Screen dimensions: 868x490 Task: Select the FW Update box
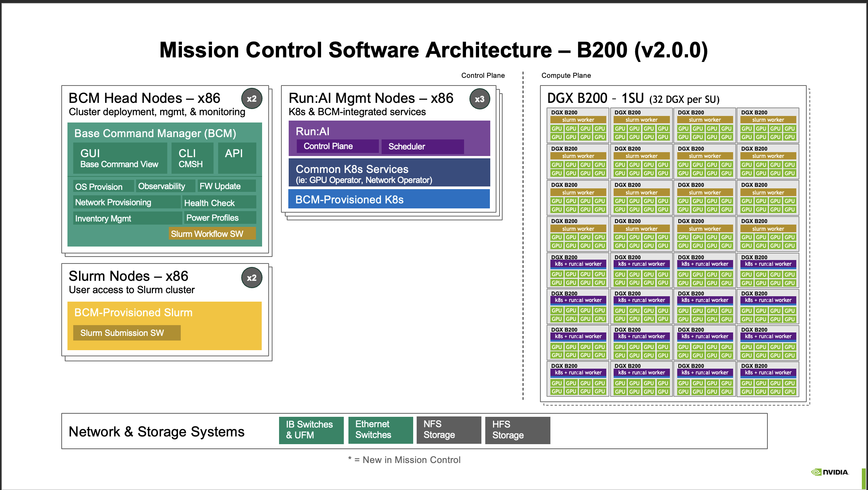point(226,186)
